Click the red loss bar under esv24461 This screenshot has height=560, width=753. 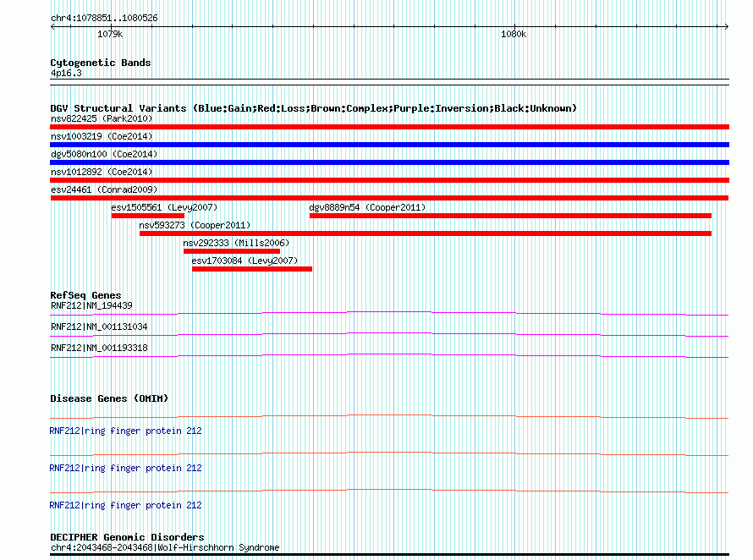pos(389,198)
